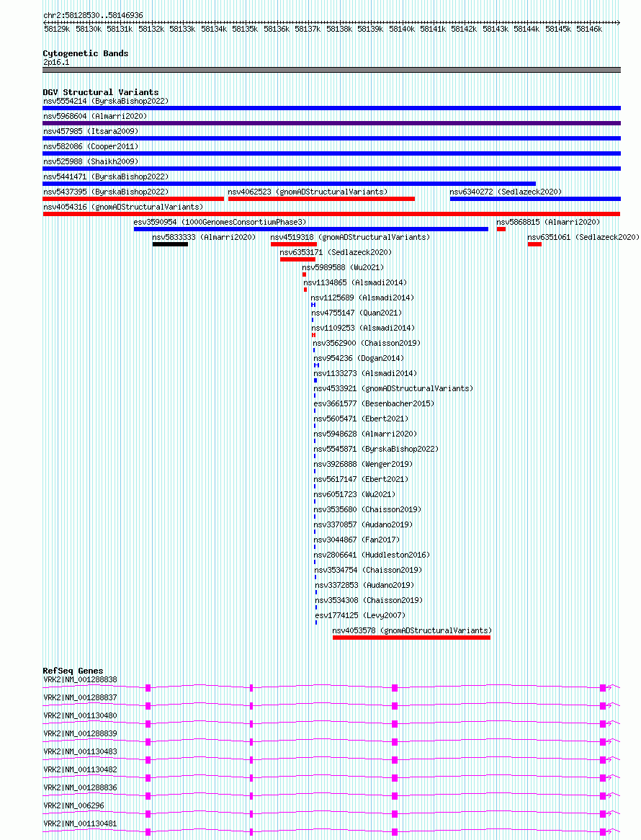Click nsv4533921 (gnomADStructuralVariants) label
The height and width of the screenshot is (840, 641).
point(393,388)
